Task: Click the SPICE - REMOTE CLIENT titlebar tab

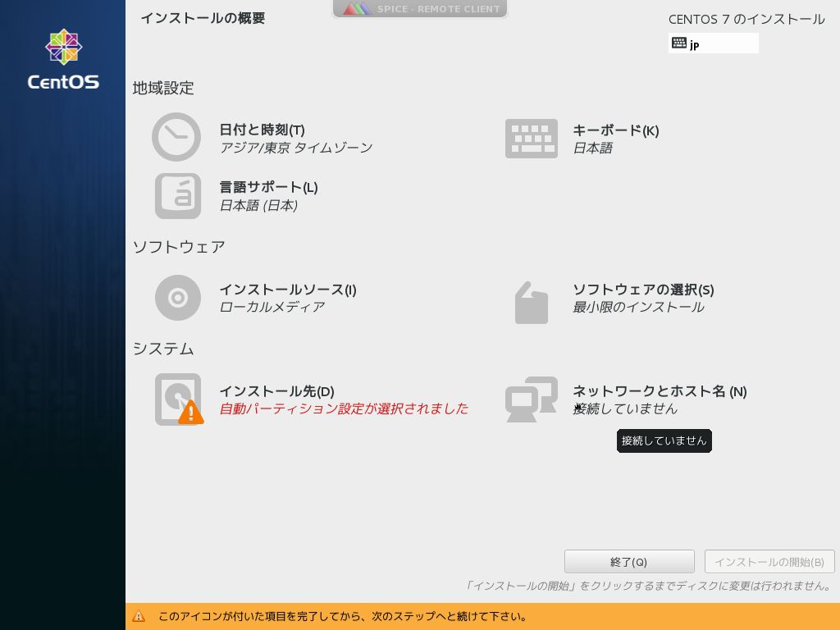Action: (420, 9)
